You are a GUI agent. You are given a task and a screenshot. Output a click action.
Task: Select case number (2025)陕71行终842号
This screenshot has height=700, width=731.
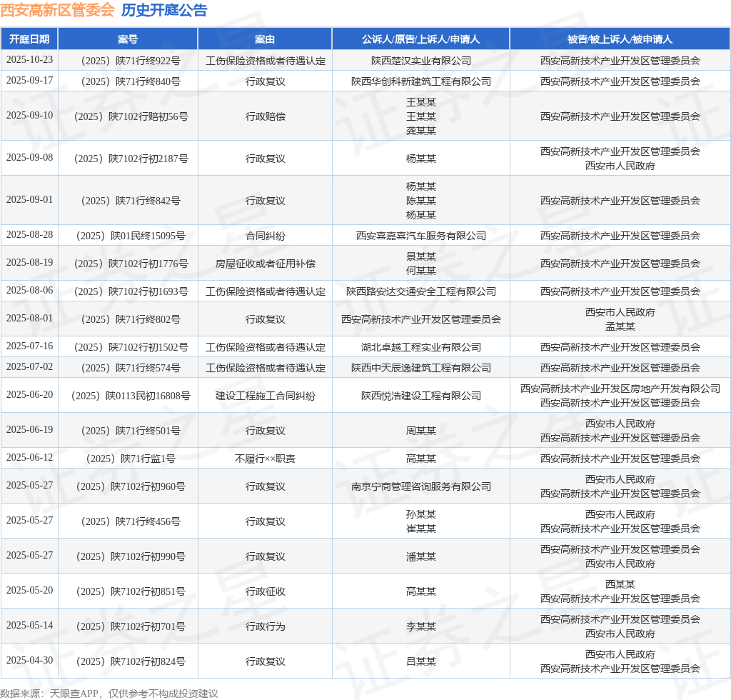coord(128,201)
